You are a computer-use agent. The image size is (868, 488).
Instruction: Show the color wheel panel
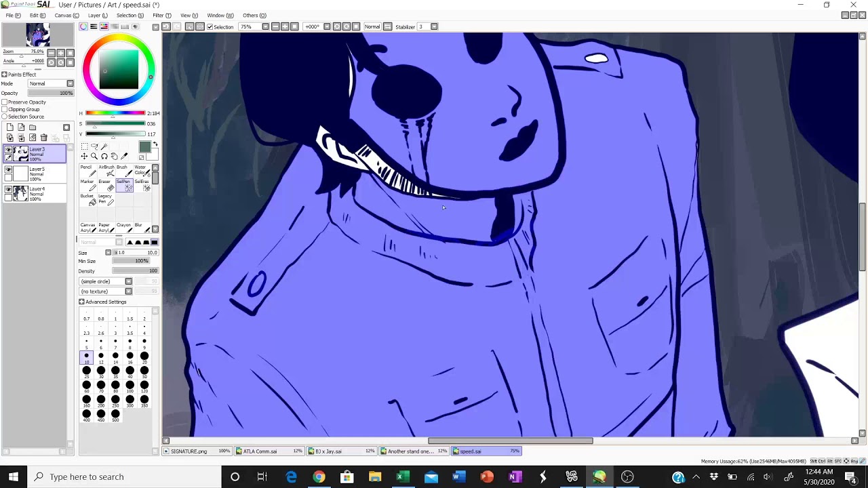pyautogui.click(x=83, y=26)
